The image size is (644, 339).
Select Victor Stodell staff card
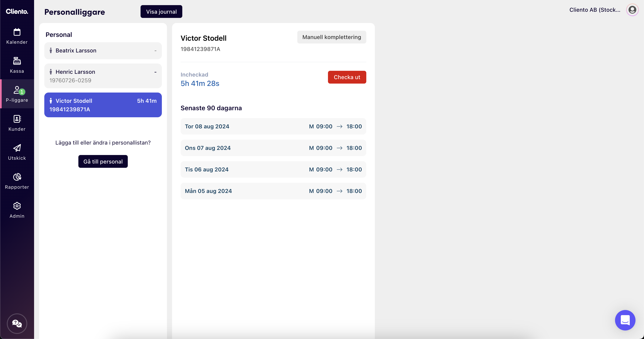pos(103,105)
